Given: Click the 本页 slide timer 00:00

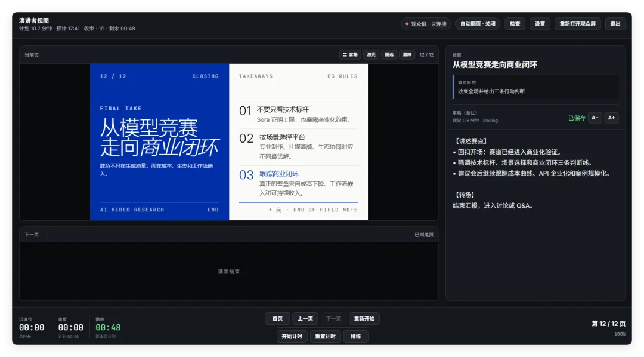Looking at the screenshot, I should pos(70,328).
